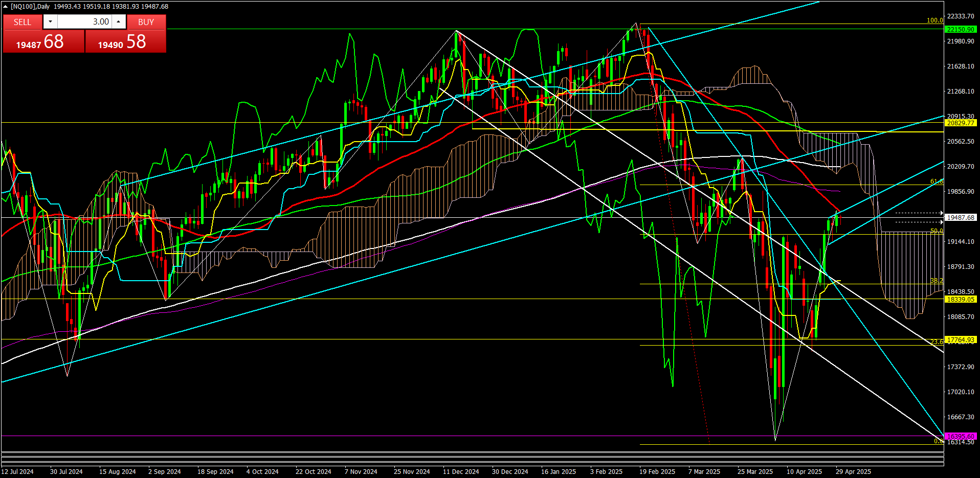Image resolution: width=980 pixels, height=478 pixels.
Task: Click the BUY button
Action: click(146, 22)
